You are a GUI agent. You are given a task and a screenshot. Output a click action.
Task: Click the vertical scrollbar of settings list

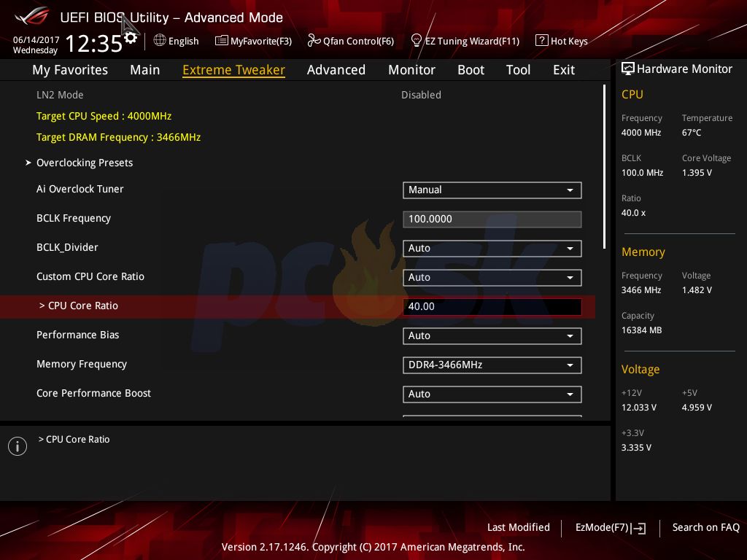click(x=604, y=166)
